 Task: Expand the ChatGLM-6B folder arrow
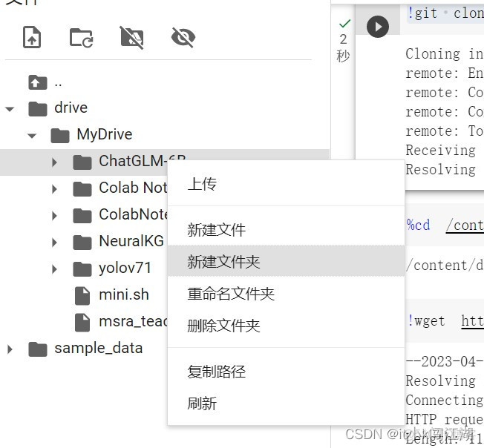(x=54, y=162)
